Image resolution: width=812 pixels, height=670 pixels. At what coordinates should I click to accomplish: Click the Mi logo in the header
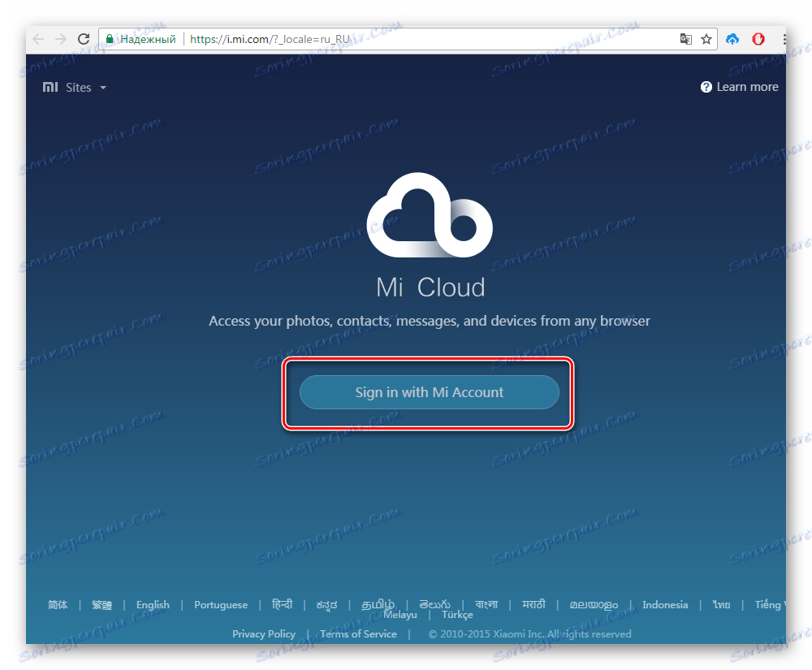click(50, 87)
